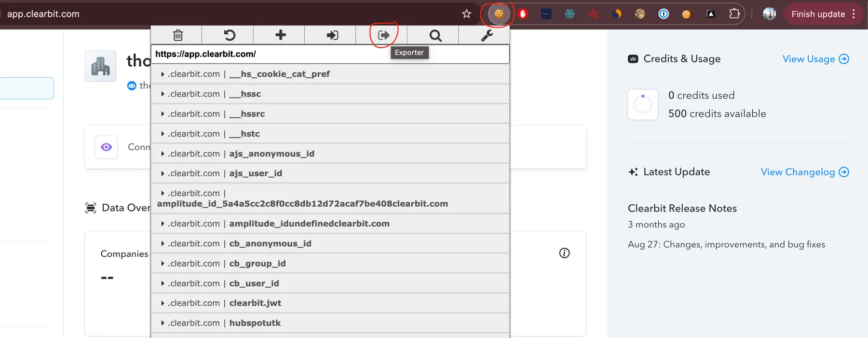Click the '0 credits used' text
The height and width of the screenshot is (338, 868).
[x=701, y=95]
